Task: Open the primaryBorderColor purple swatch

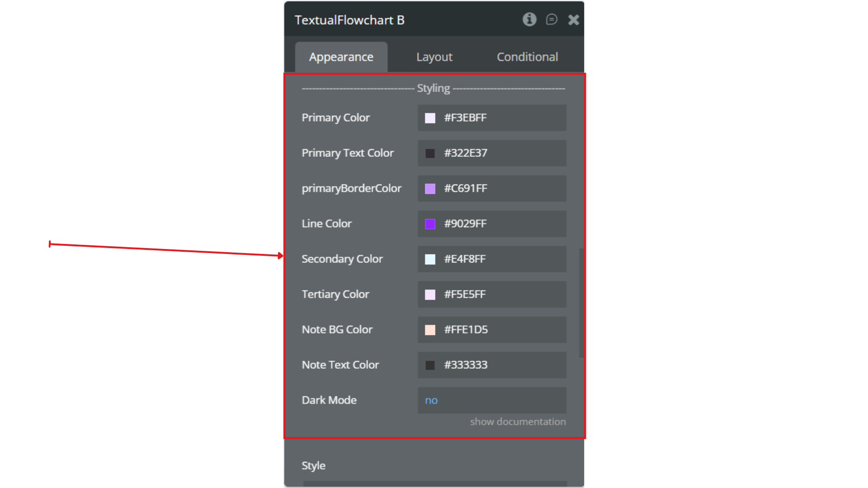Action: pyautogui.click(x=430, y=188)
